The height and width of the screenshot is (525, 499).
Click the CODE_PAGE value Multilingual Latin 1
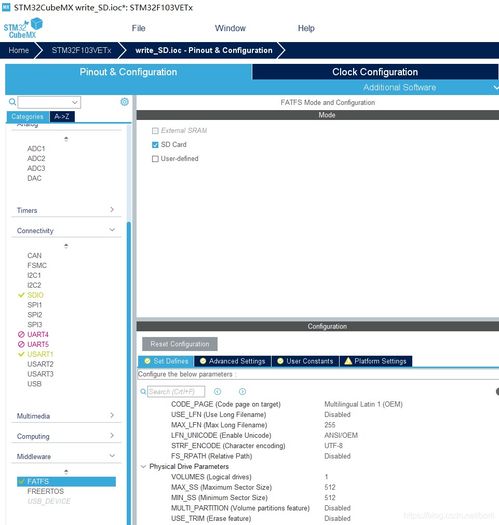pyautogui.click(x=363, y=404)
